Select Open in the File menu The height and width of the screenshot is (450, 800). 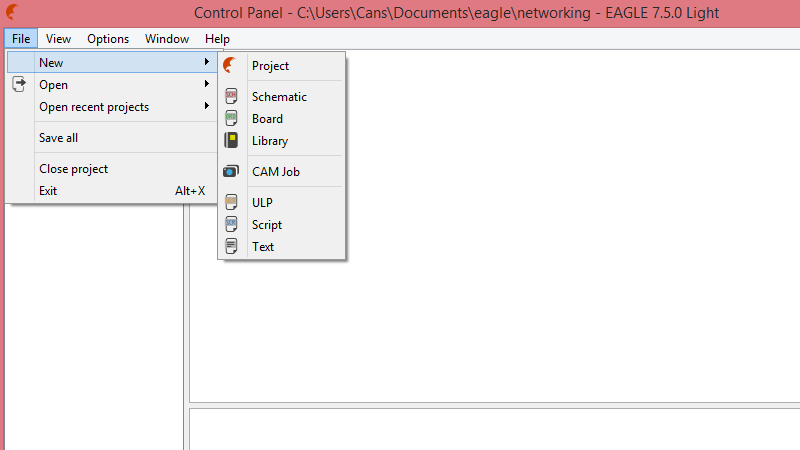112,84
